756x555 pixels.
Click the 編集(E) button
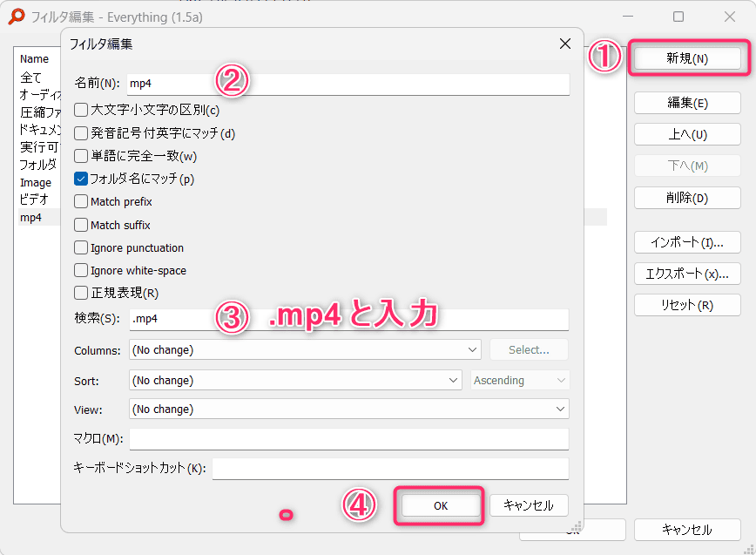(x=687, y=103)
